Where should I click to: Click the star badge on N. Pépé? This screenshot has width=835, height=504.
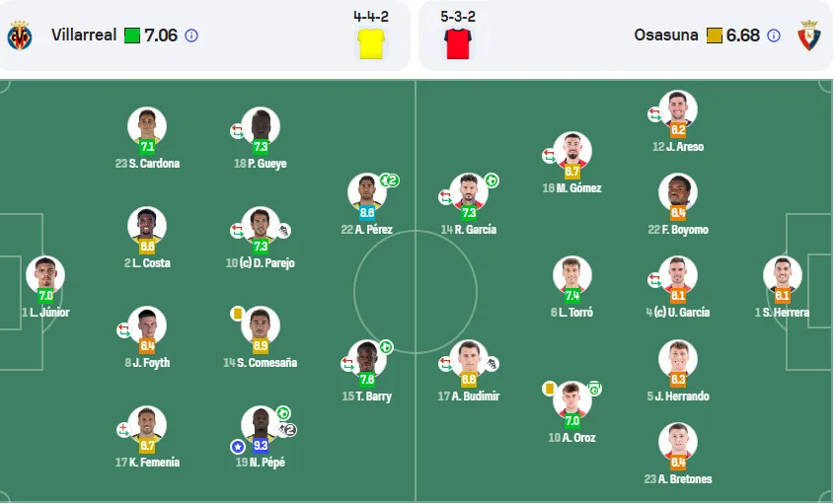click(x=238, y=447)
